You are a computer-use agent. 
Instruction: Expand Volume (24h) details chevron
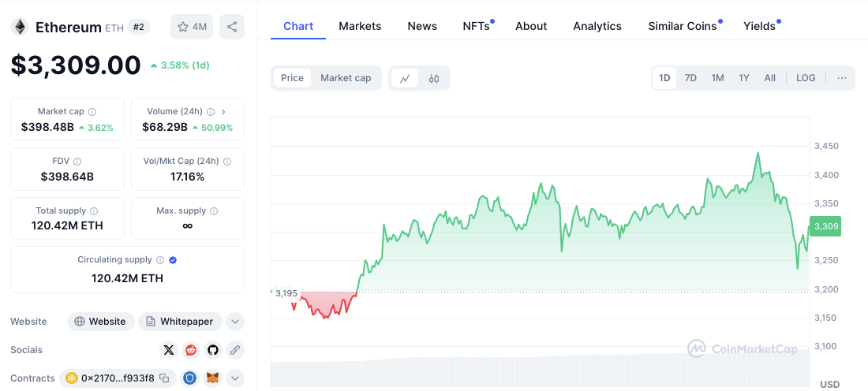(223, 112)
